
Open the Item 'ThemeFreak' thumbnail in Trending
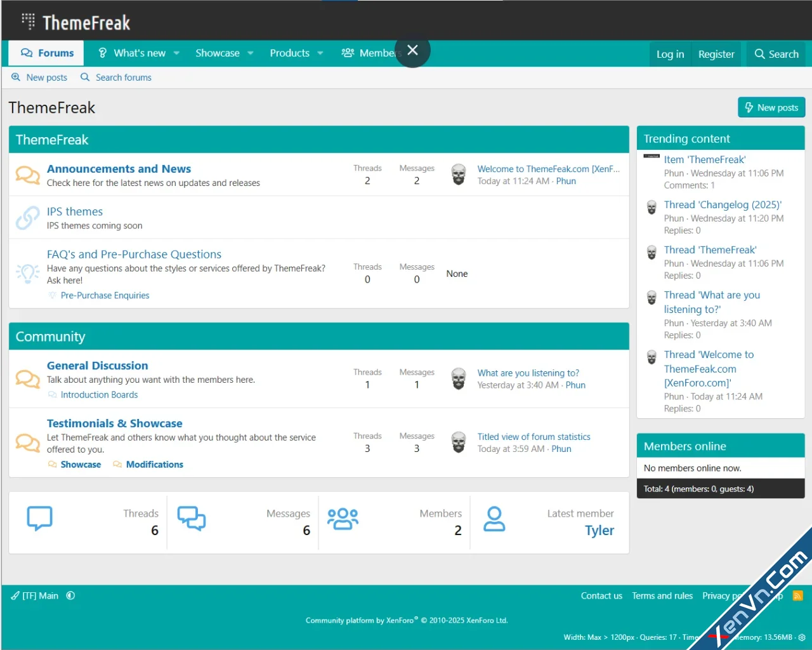[652, 156]
